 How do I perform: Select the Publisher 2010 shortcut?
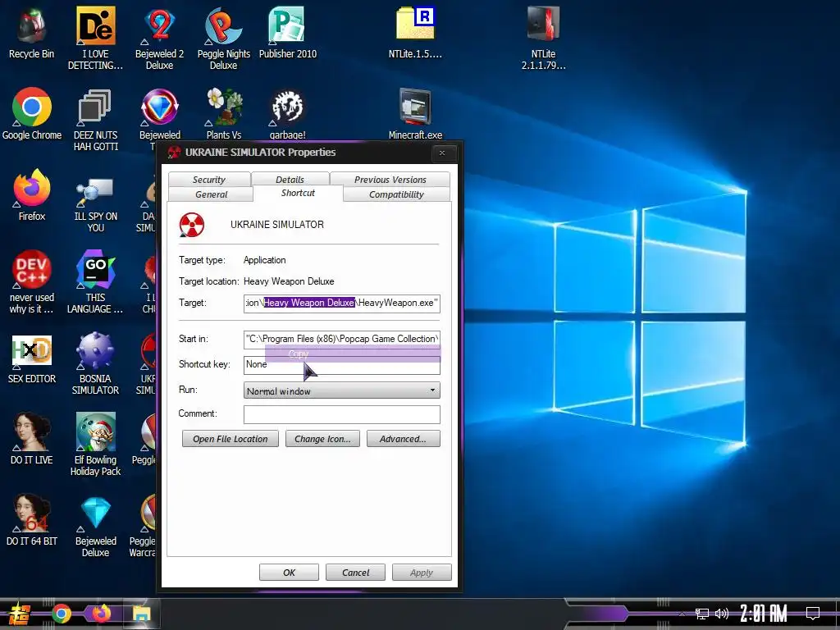[x=288, y=32]
